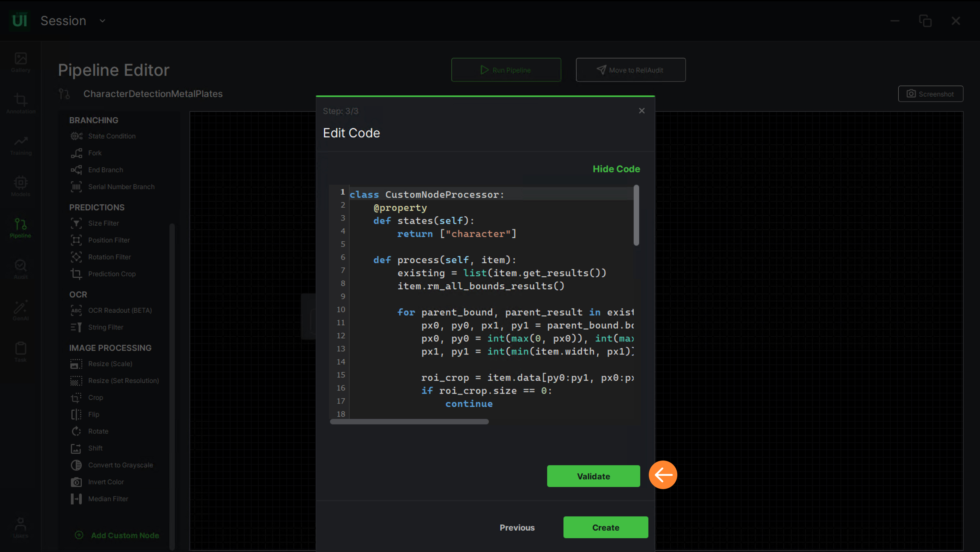Open the Users sidebar section
This screenshot has height=552, width=980.
pos(20,528)
